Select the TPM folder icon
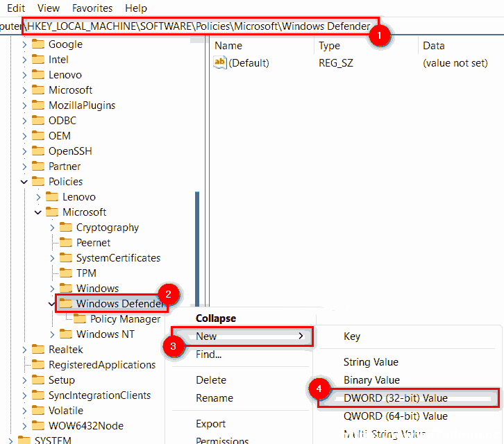504x444 pixels. click(66, 273)
